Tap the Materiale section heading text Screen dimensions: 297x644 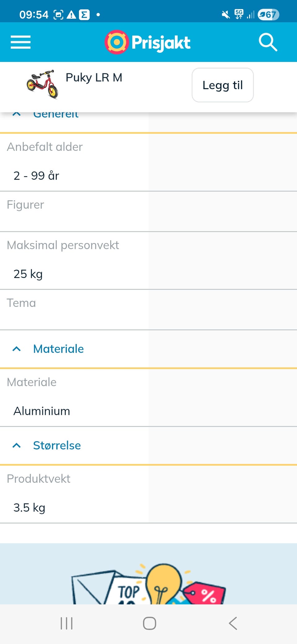58,349
